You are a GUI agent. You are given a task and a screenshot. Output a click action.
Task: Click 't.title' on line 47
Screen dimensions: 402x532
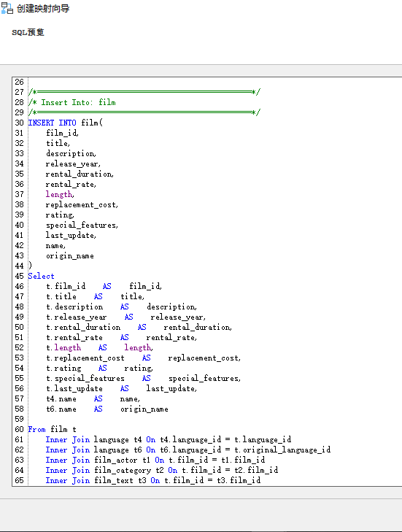(x=61, y=296)
